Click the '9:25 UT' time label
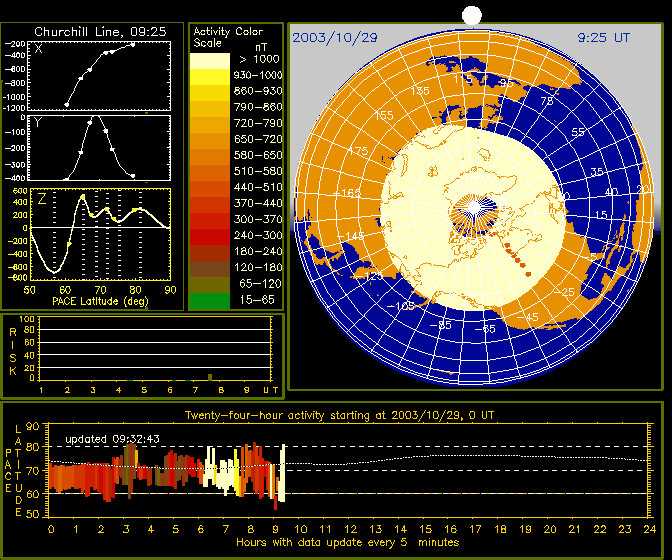 pos(604,37)
